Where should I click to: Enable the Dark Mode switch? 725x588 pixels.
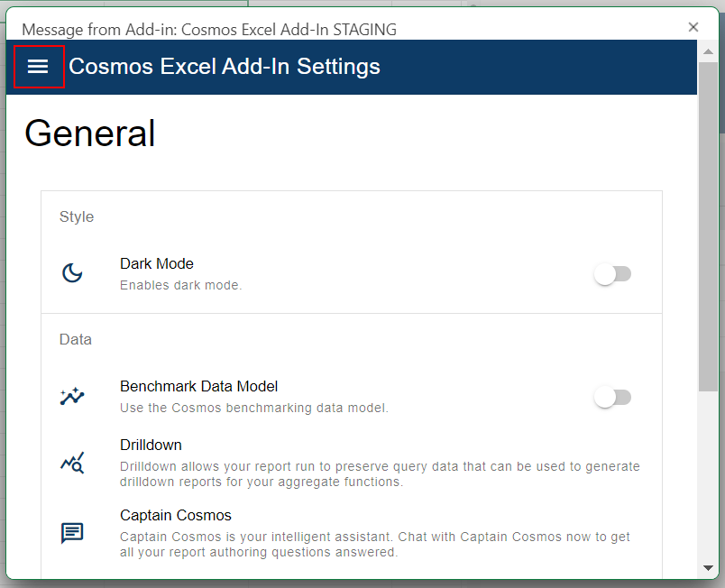[612, 274]
